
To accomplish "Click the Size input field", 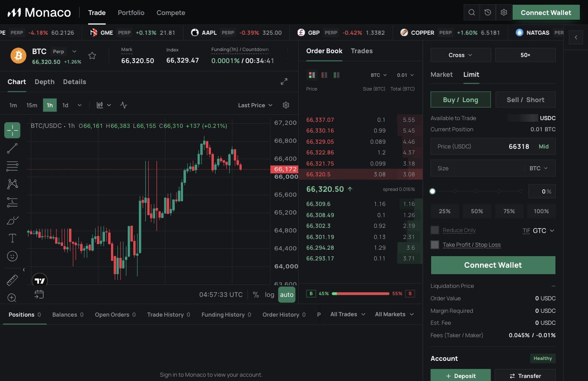I will (493, 168).
